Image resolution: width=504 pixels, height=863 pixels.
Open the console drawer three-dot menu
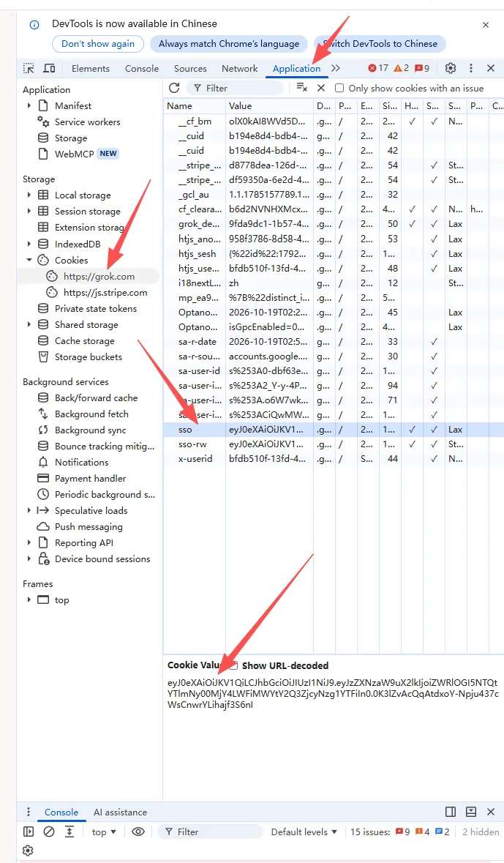click(29, 812)
